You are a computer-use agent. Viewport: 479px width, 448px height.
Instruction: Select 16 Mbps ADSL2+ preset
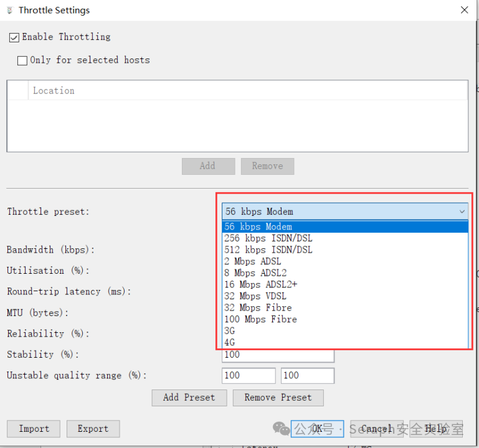pos(345,285)
